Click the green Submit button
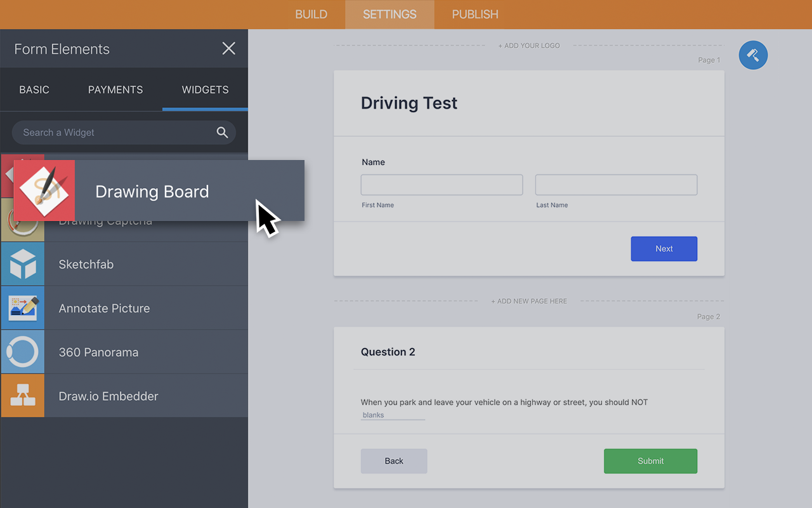812x508 pixels. tap(650, 461)
